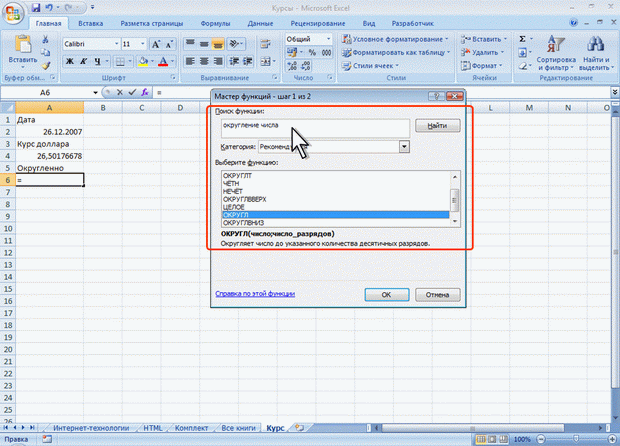Screen dimensions: 620x446
Task: Toggle underline (Ч) formatting
Action: (x=100, y=61)
